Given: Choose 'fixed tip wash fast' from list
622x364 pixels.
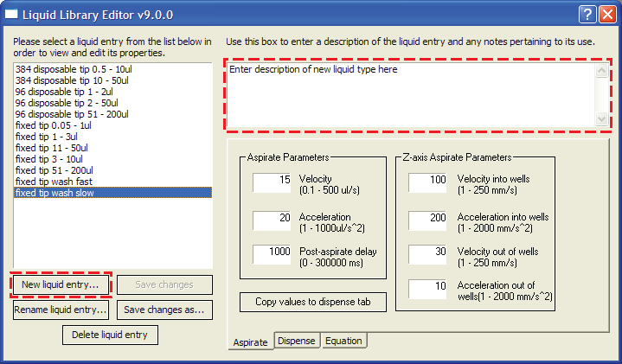Looking at the screenshot, I should (x=54, y=182).
